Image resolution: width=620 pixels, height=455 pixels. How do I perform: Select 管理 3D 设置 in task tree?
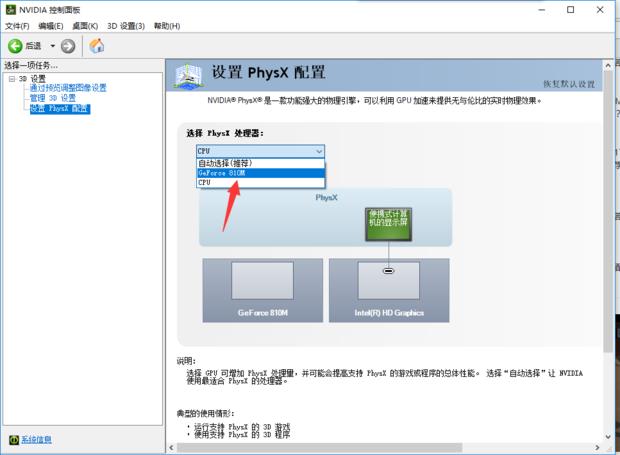click(x=53, y=98)
